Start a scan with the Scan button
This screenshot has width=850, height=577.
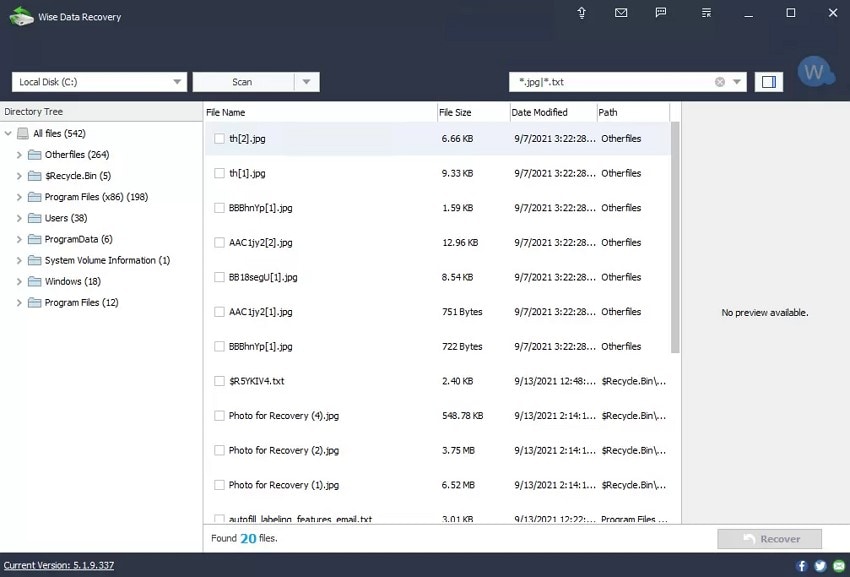[243, 82]
